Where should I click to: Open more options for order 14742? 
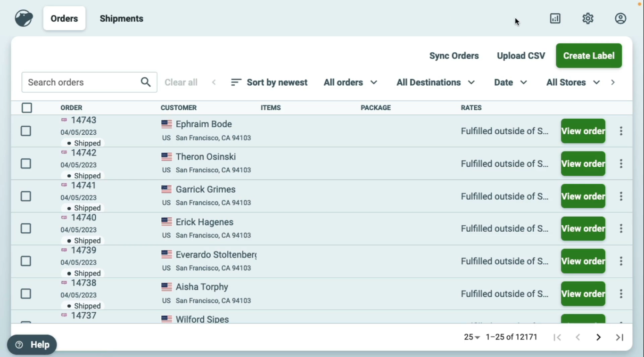(x=621, y=163)
